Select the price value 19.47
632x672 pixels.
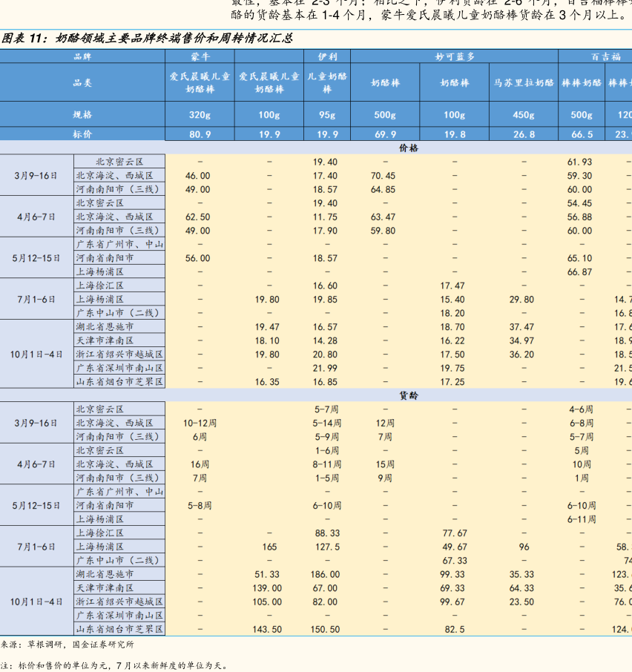point(267,327)
